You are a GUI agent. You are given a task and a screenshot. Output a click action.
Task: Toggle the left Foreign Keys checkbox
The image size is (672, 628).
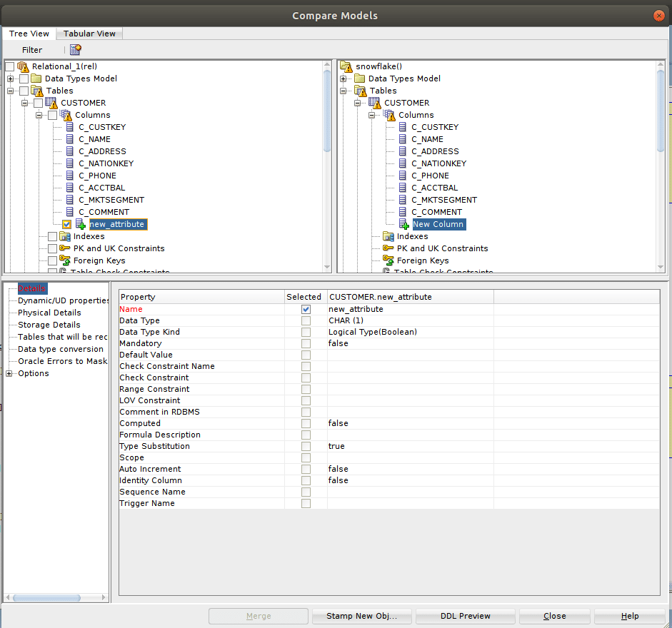tap(52, 260)
